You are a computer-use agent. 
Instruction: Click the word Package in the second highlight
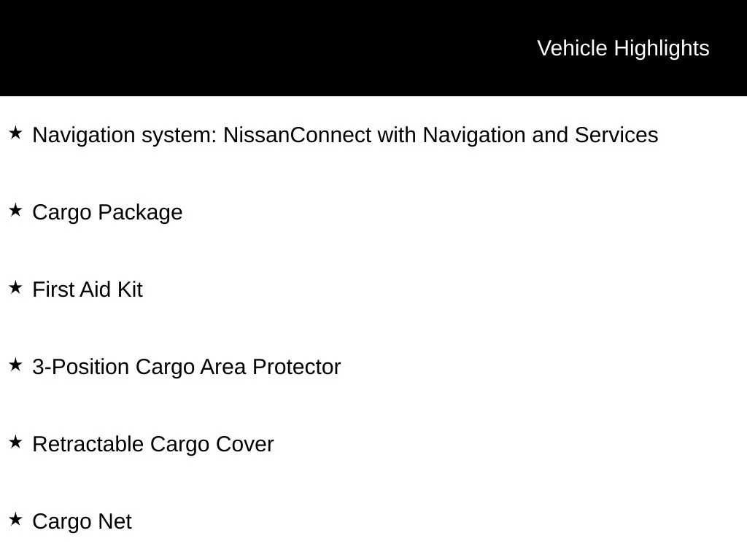click(x=140, y=212)
